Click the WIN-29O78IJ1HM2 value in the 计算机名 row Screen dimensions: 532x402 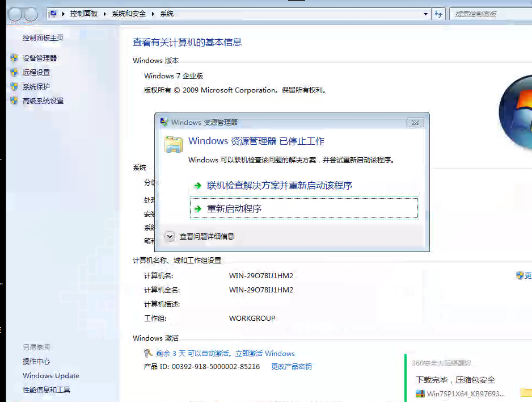(261, 276)
